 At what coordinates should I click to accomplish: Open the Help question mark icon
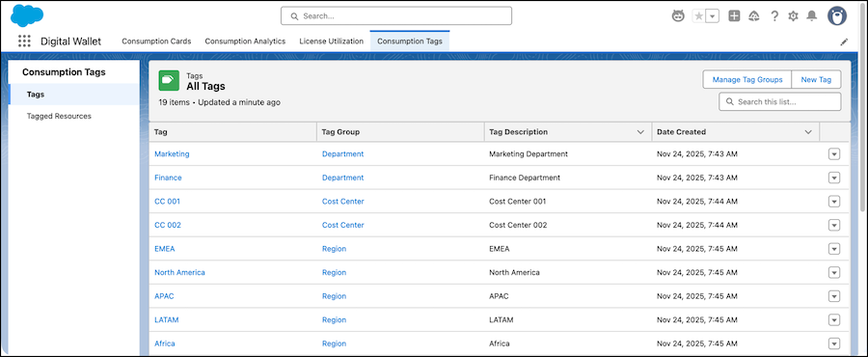(774, 16)
